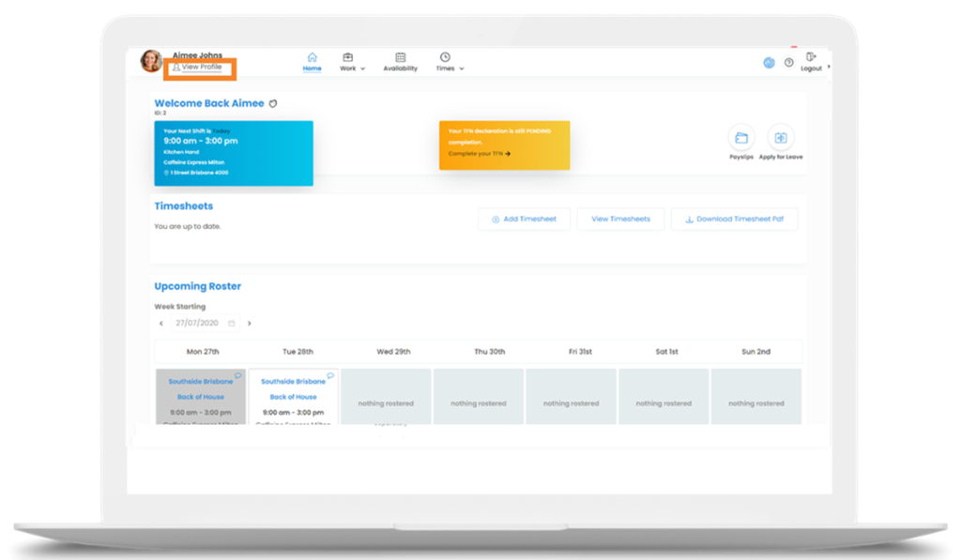The width and height of the screenshot is (961, 560).
Task: Open Tue 28th Southside Brisbane shift
Action: [294, 397]
